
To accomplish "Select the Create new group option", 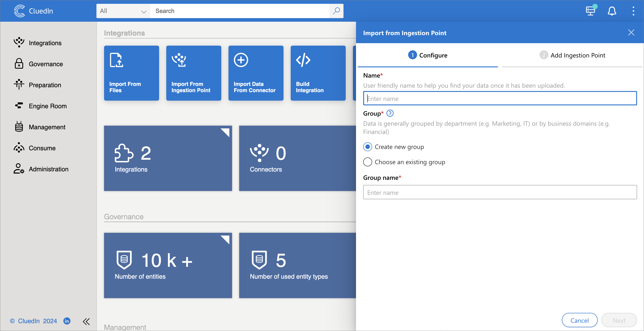I will 367,147.
